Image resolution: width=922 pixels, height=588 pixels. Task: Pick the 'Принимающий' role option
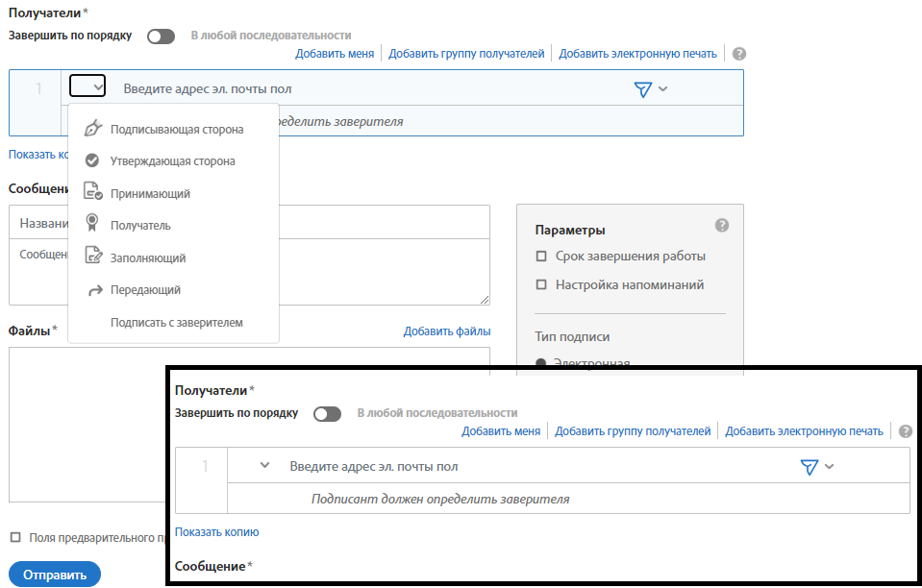pyautogui.click(x=173, y=193)
